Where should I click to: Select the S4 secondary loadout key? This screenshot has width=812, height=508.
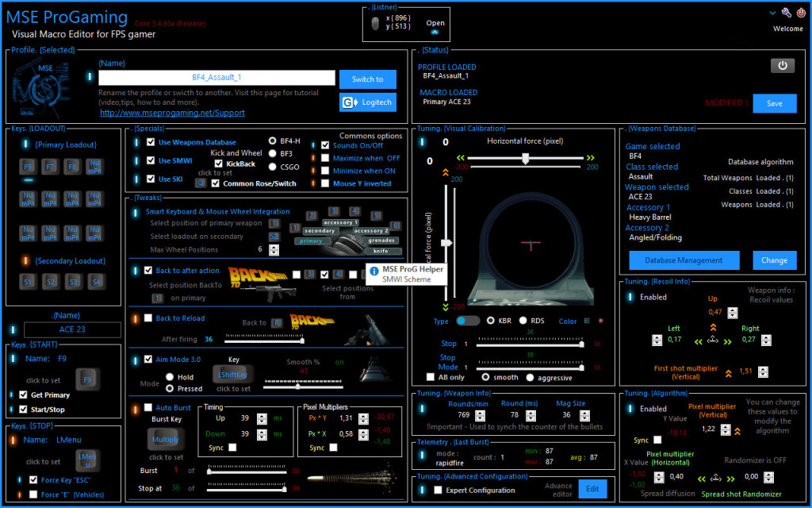tap(96, 282)
